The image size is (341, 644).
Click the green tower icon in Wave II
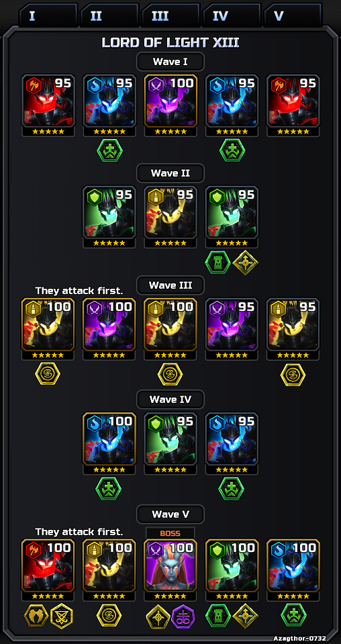tap(218, 263)
